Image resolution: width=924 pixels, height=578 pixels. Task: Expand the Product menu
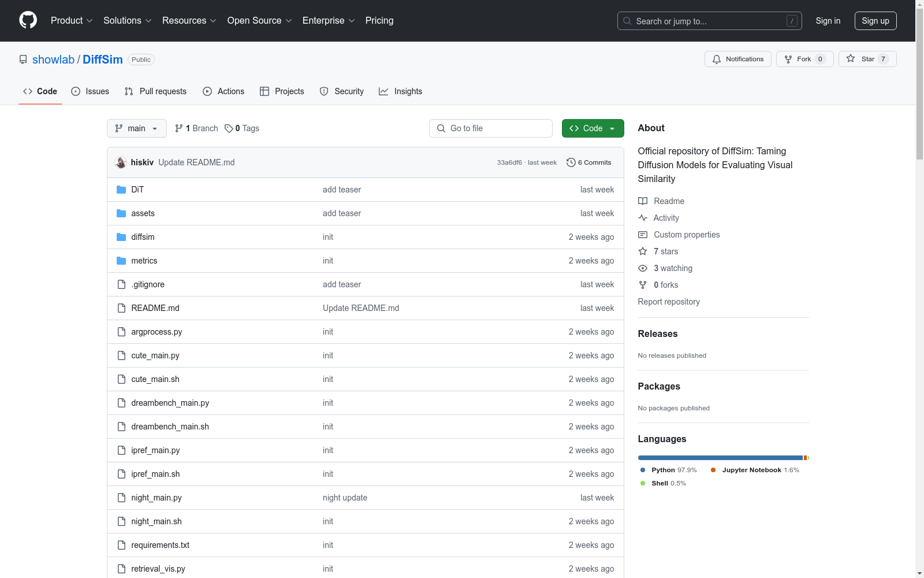(x=72, y=20)
